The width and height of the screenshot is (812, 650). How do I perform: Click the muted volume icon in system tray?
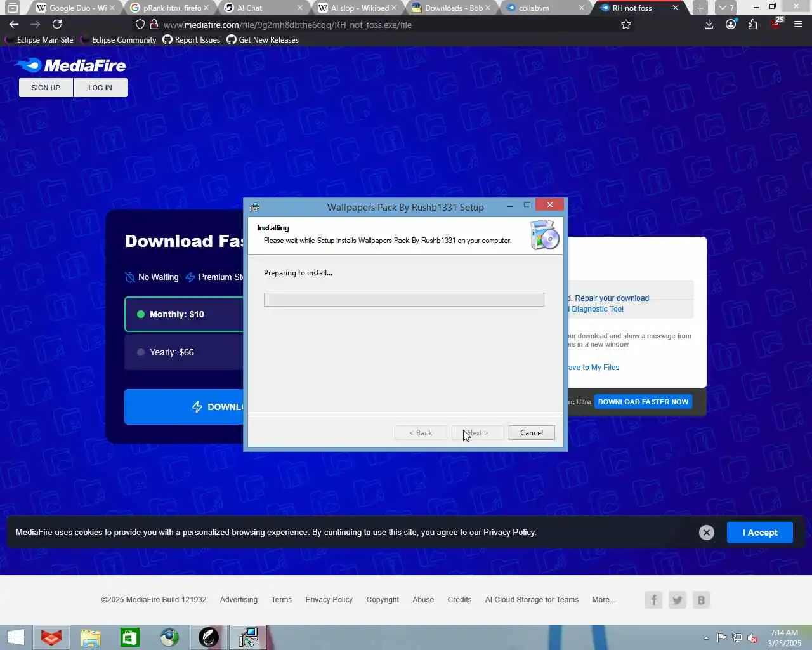[752, 638]
